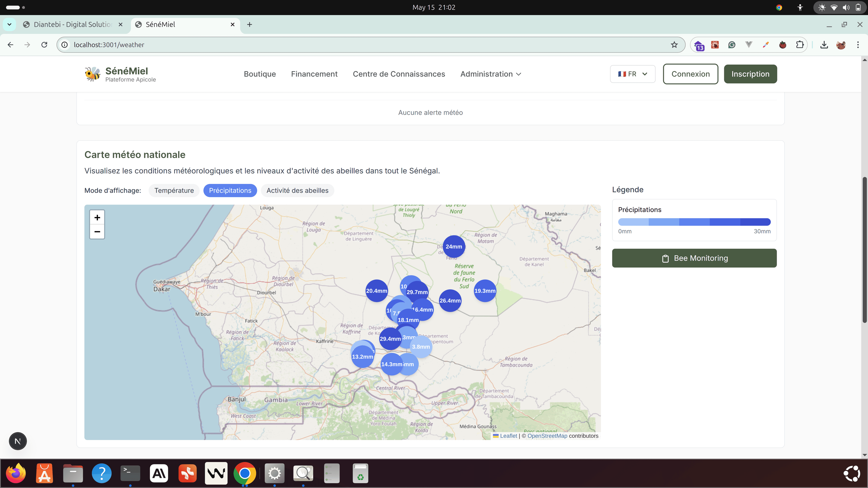Reload the weather page
868x488 pixels.
44,45
